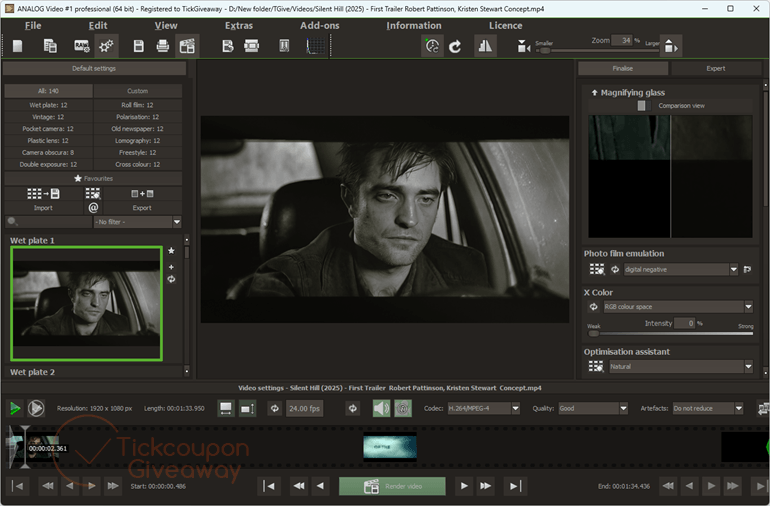Reset the X Color setting
The width and height of the screenshot is (770, 506).
(x=594, y=307)
